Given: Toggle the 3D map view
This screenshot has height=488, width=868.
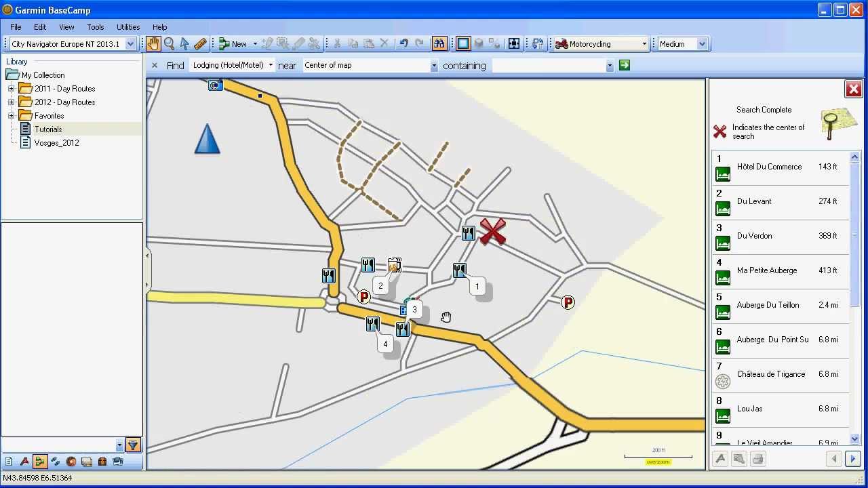Looking at the screenshot, I should [479, 44].
